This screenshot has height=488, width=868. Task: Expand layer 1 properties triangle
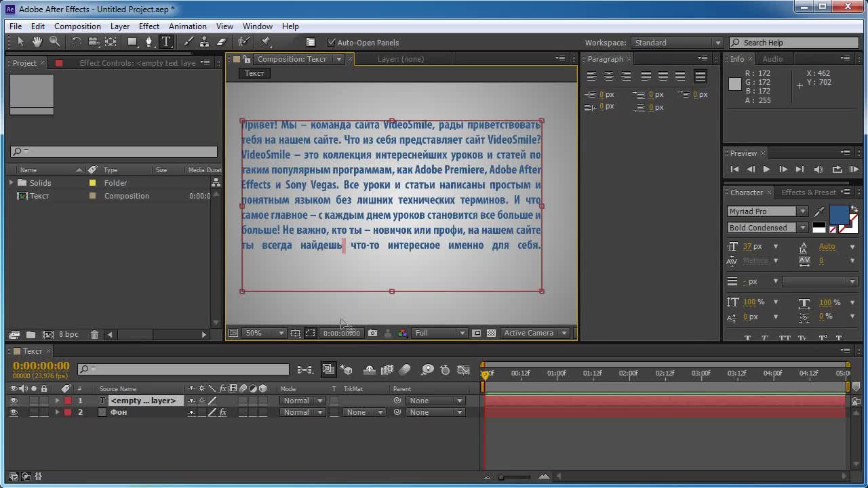[57, 401]
